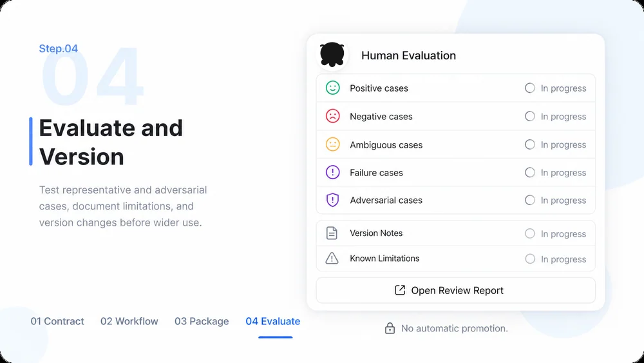Select the Positive cases status radio circle

530,88
